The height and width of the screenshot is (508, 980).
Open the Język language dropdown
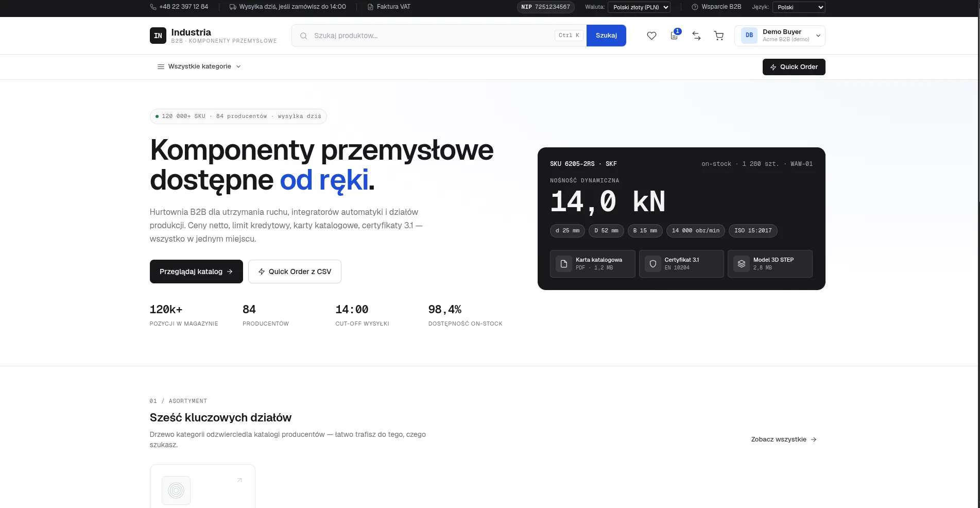[x=799, y=7]
